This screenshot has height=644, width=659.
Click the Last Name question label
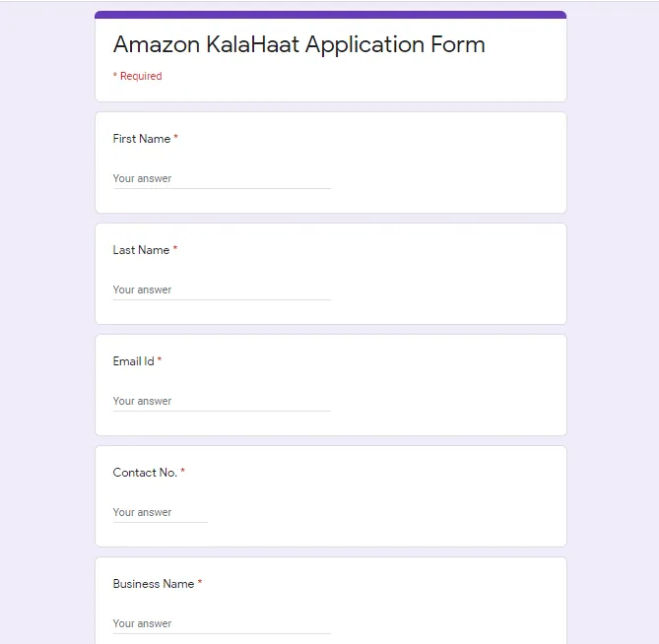tap(141, 250)
